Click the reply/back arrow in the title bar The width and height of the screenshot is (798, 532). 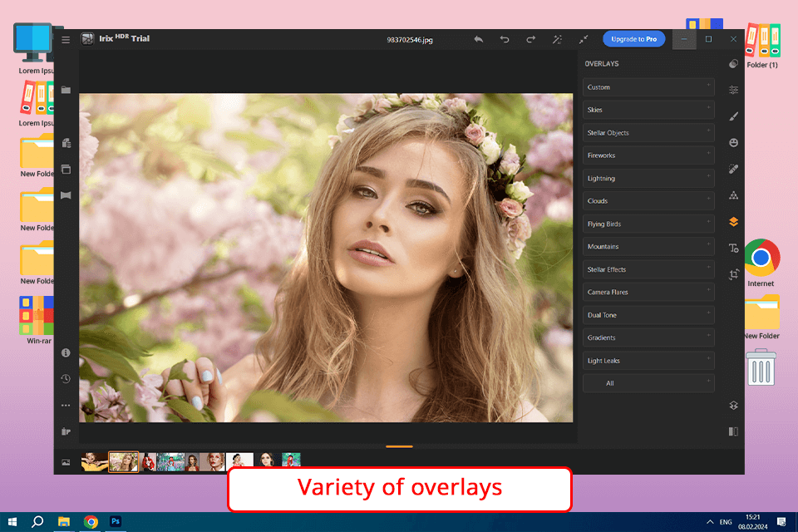click(x=479, y=39)
